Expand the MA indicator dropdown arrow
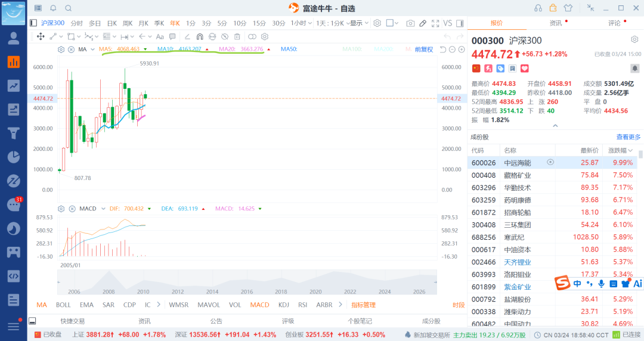The image size is (644, 341). 93,49
